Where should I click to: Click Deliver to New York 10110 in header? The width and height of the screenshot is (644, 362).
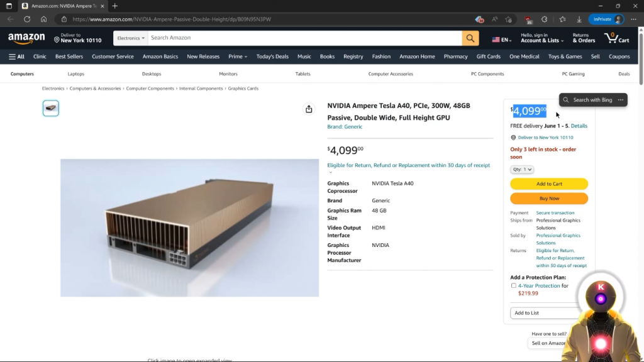[77, 38]
